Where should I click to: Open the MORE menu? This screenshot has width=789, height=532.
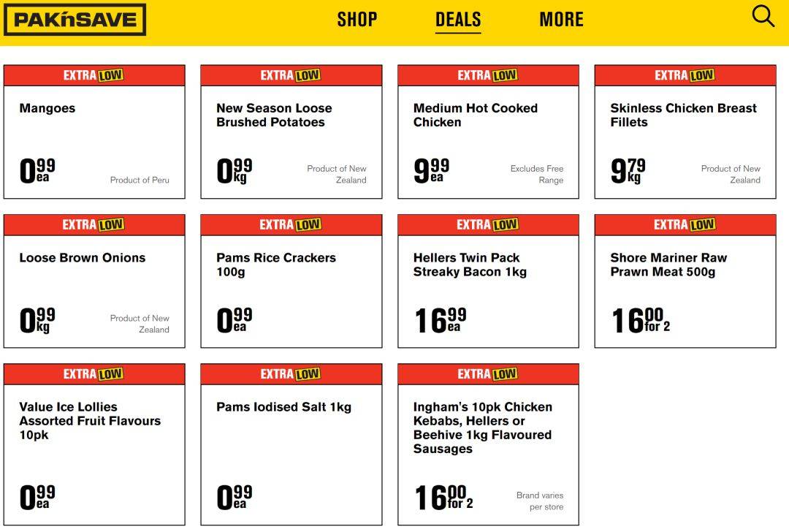coord(562,20)
